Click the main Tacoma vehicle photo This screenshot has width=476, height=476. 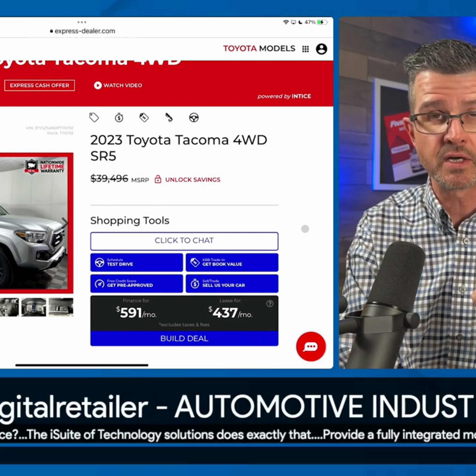coord(33,223)
